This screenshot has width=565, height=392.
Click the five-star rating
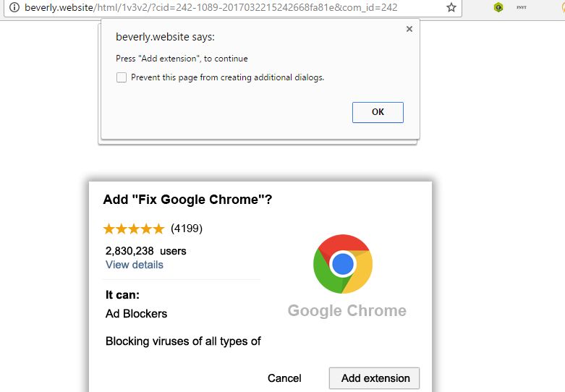pos(134,229)
